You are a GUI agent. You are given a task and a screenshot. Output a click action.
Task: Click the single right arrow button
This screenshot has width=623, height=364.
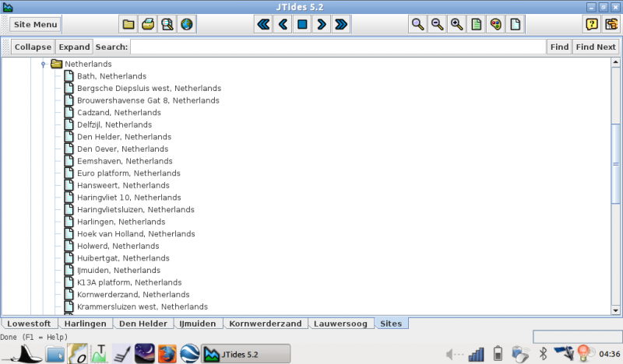tap(322, 25)
